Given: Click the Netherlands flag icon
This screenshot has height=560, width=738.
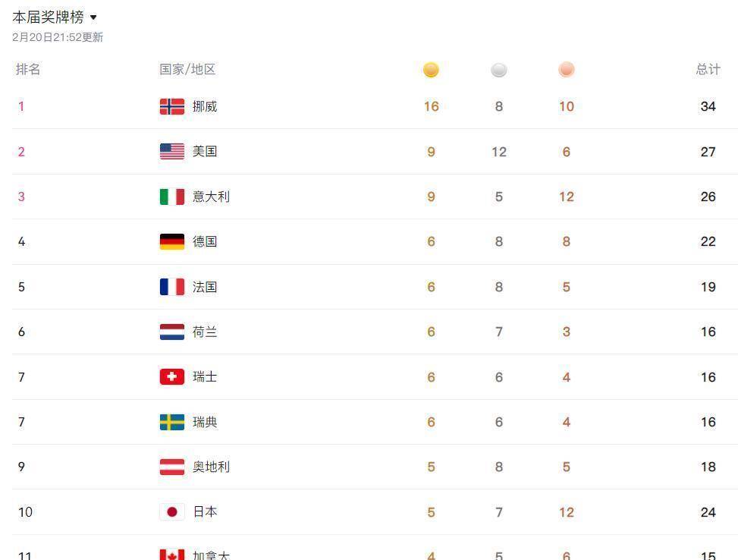Looking at the screenshot, I should (172, 332).
